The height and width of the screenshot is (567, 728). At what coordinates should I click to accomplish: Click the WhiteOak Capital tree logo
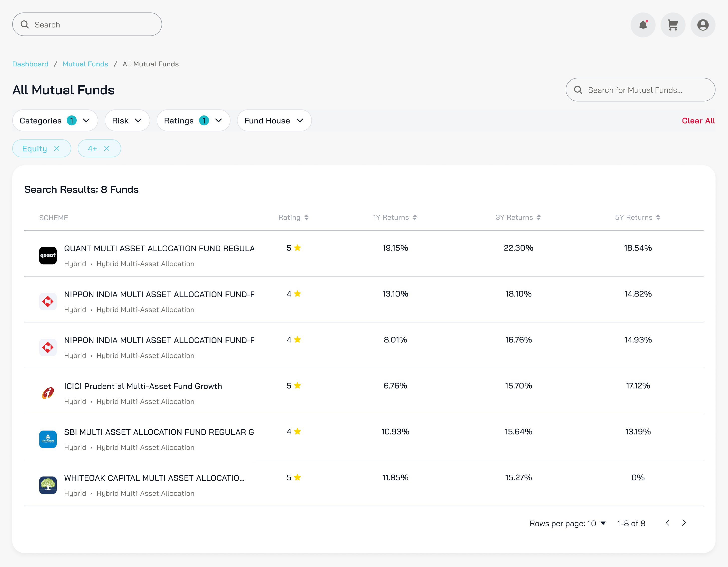pyautogui.click(x=48, y=485)
